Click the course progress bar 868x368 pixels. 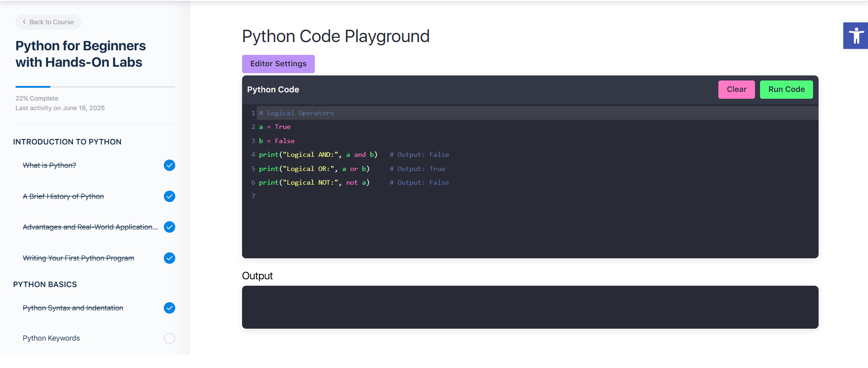coord(95,86)
